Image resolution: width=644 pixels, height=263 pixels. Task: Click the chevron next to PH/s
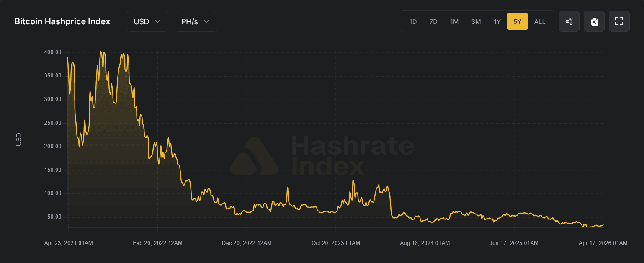coord(206,21)
